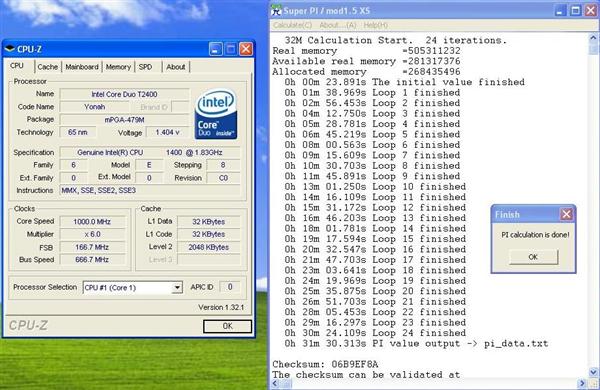Close the Finish dialog with X
Image resolution: width=600 pixels, height=390 pixels.
566,214
